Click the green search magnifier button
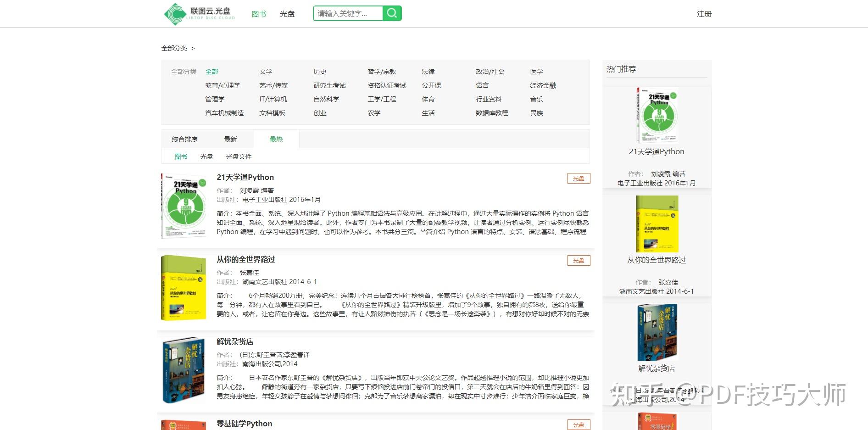Viewport: 868px width, 430px height. (x=392, y=13)
